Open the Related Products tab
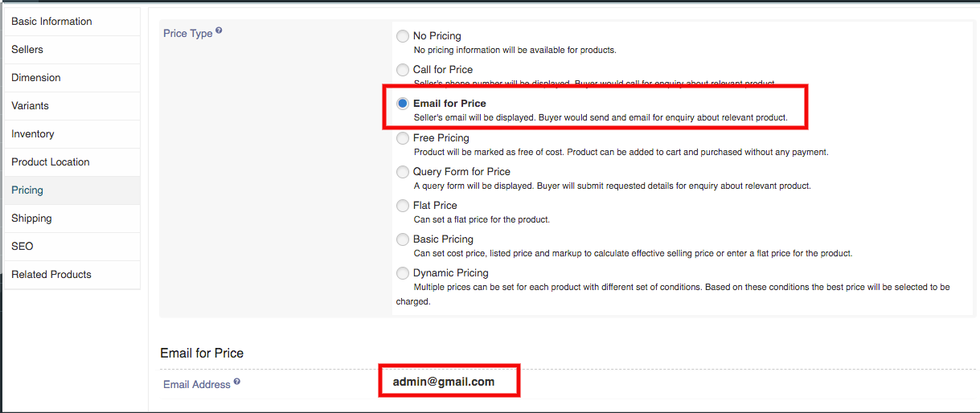The width and height of the screenshot is (980, 413). tap(51, 275)
